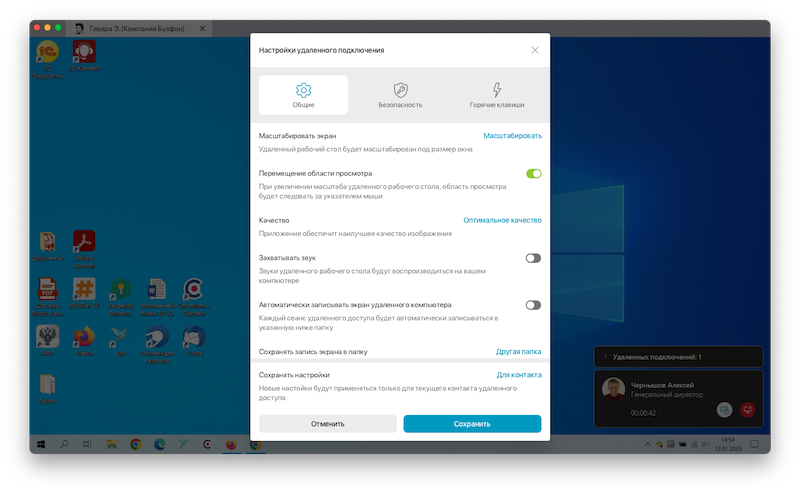
Task: Close the remote connection settings dialog
Action: click(535, 49)
